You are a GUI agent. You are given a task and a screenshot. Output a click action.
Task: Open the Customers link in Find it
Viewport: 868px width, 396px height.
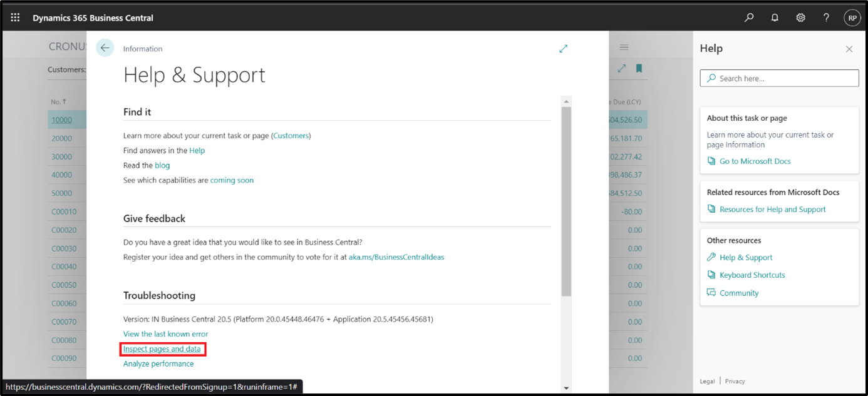pos(291,135)
